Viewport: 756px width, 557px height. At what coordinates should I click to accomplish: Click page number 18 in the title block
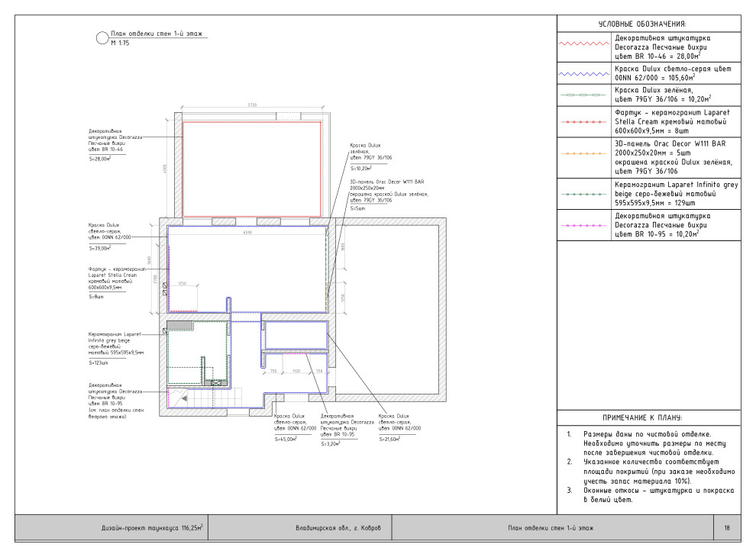[x=726, y=527]
